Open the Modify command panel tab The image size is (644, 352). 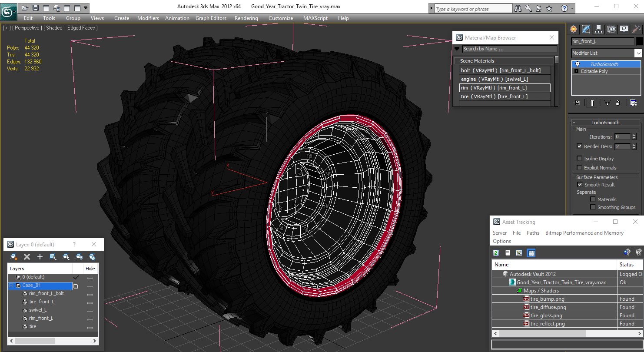pos(586,29)
